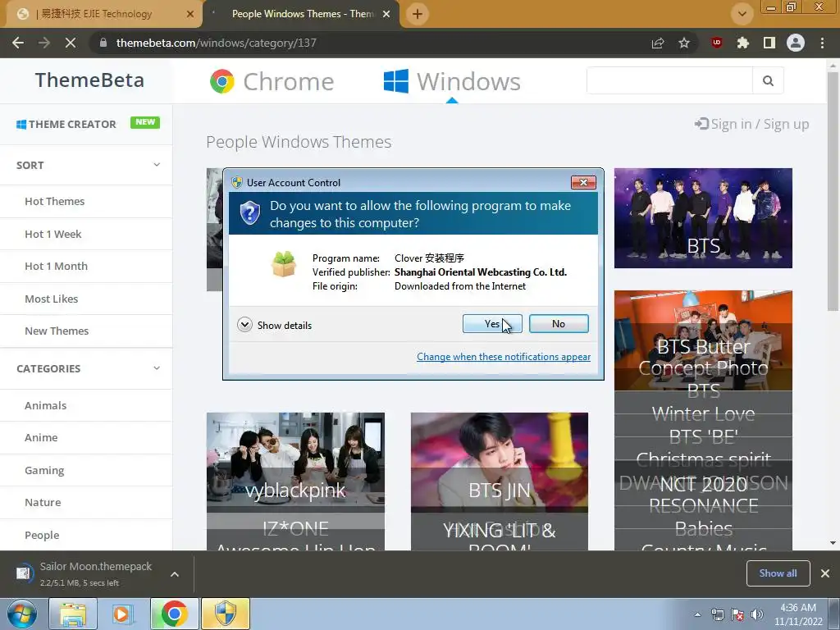Viewport: 840px width, 630px height.
Task: Open the extensions puzzle icon
Action: tap(743, 43)
